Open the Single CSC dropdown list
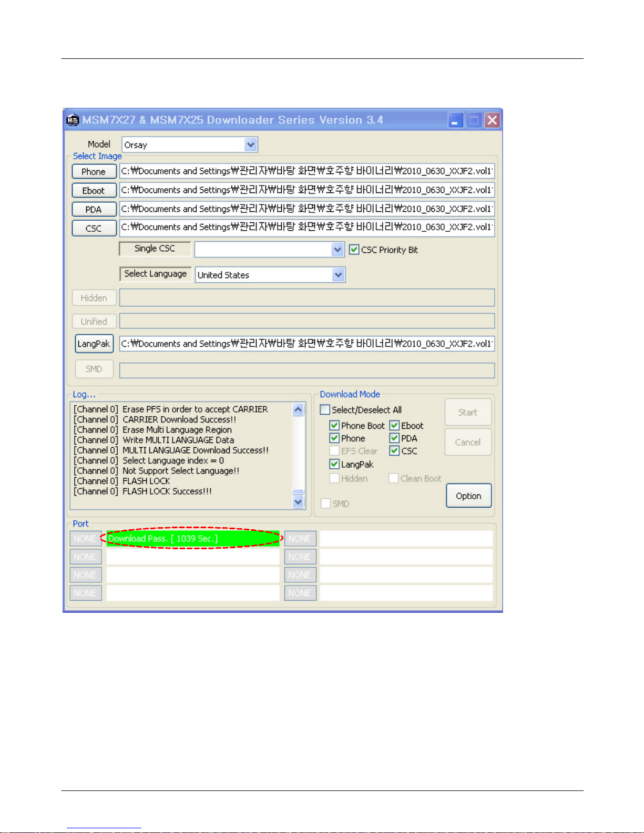The width and height of the screenshot is (644, 833). click(338, 250)
